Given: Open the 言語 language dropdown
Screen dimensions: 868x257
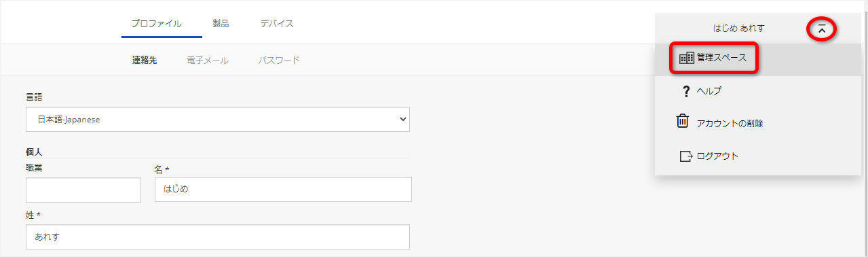Looking at the screenshot, I should pos(218,119).
